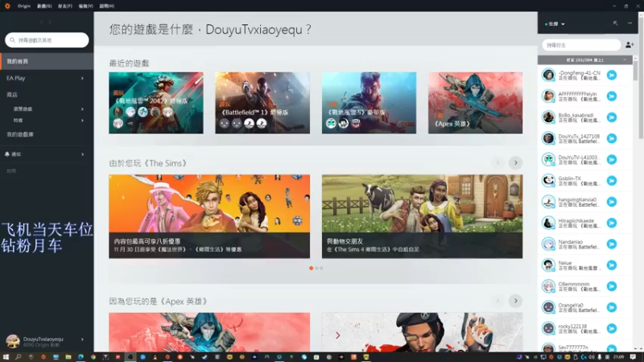Collapse the 好友 friends group header

pos(585,60)
